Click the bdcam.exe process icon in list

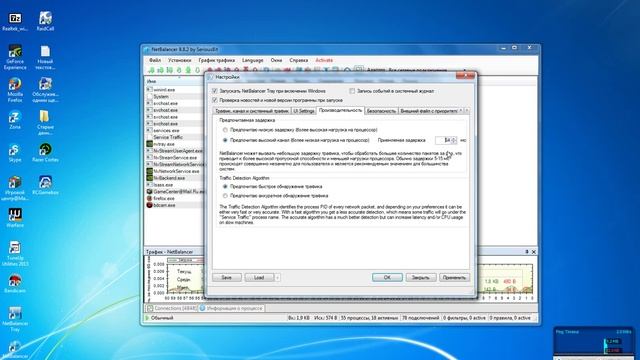point(149,205)
